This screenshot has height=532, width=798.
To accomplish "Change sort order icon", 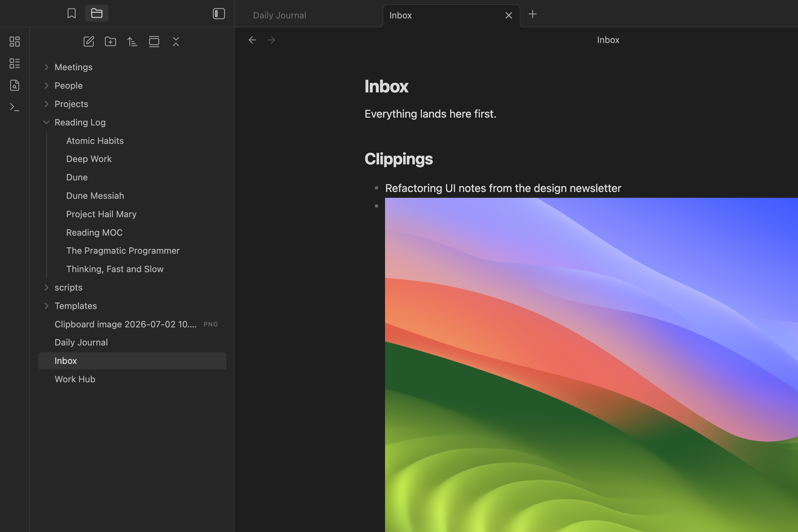I will click(x=132, y=42).
